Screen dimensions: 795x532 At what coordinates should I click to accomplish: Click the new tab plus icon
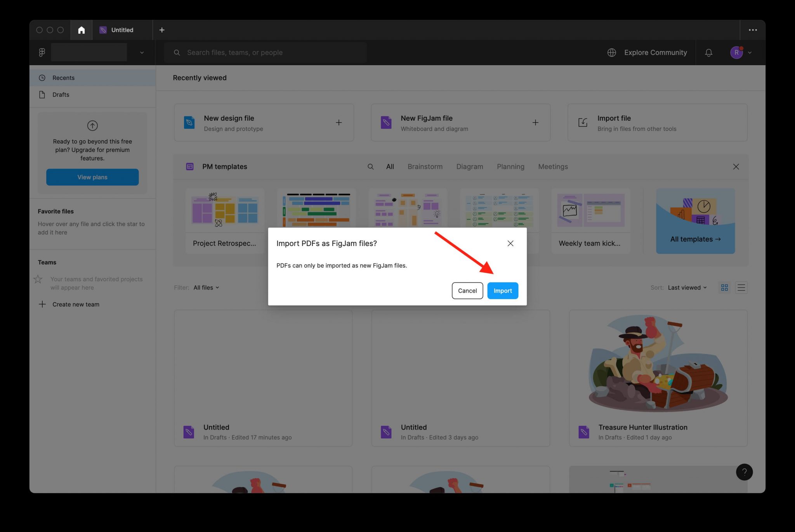162,30
